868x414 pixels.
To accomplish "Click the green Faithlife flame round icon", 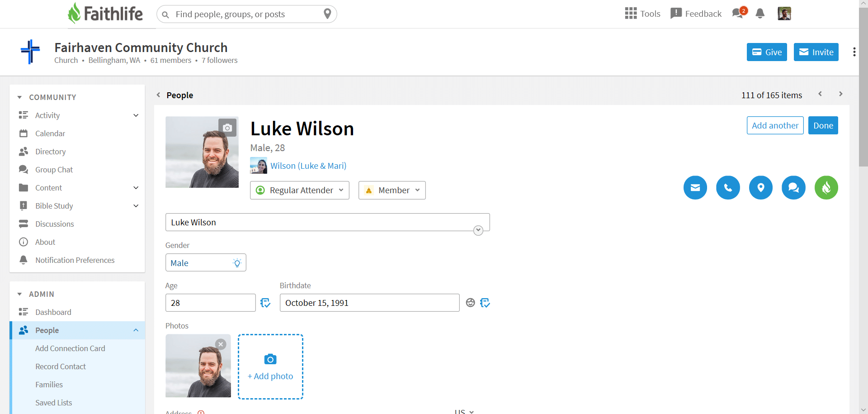I will click(x=826, y=187).
